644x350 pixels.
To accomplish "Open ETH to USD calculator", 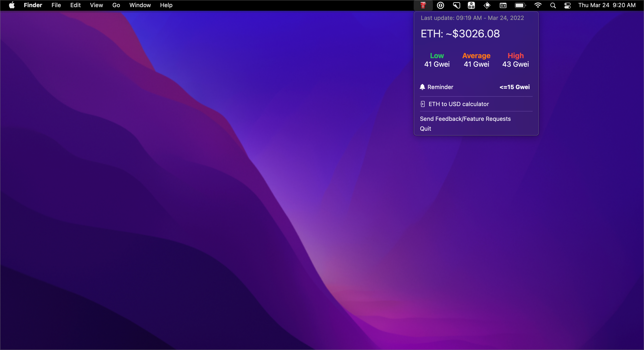I will click(458, 104).
